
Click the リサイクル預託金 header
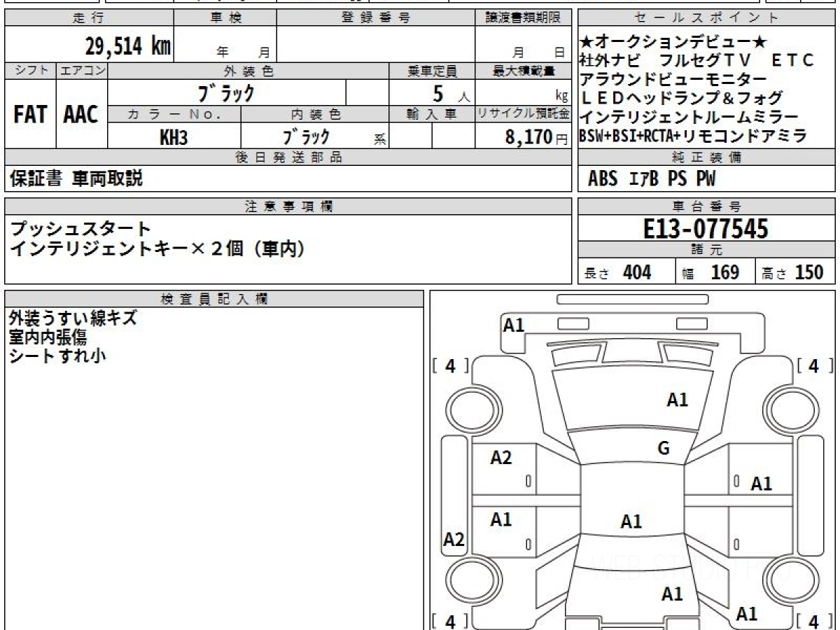click(x=524, y=114)
